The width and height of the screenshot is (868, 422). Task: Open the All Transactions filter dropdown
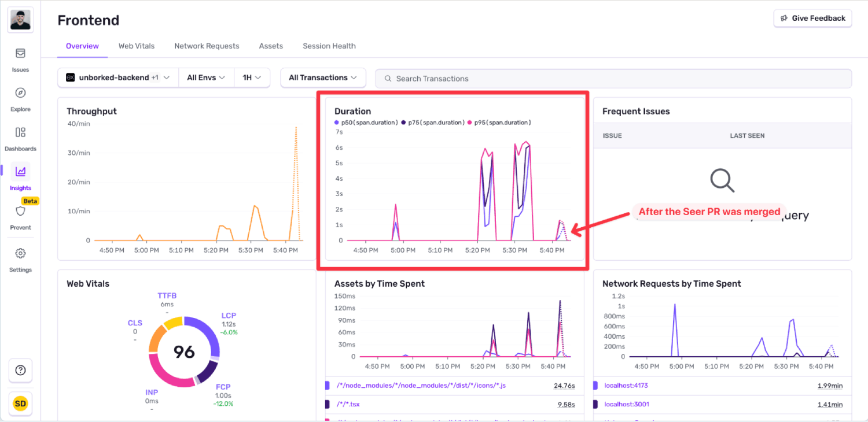point(323,77)
